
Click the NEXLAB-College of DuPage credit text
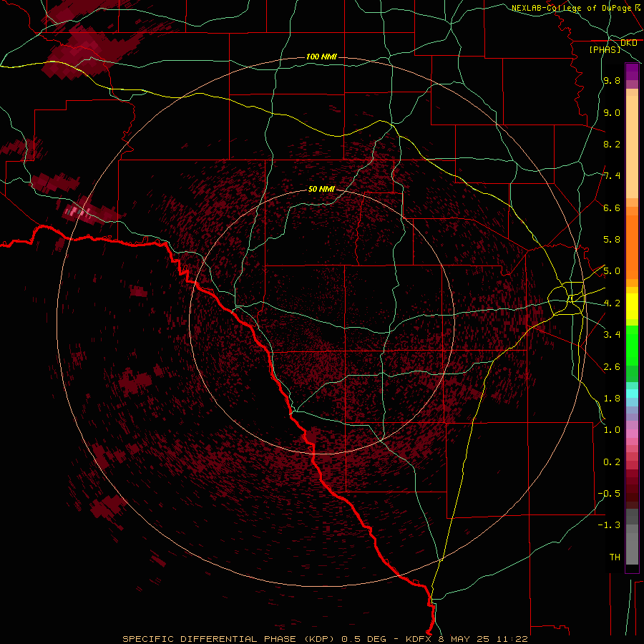coord(571,8)
